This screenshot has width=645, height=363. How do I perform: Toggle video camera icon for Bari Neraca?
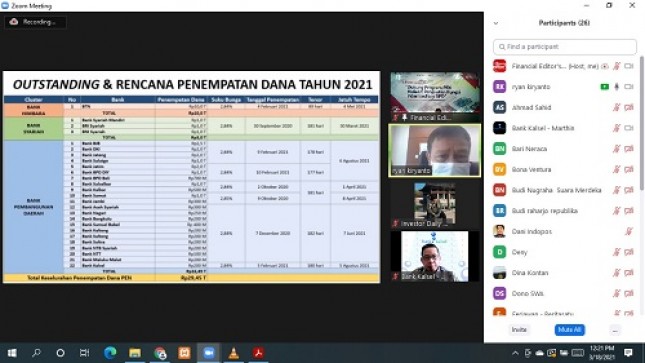click(x=629, y=149)
